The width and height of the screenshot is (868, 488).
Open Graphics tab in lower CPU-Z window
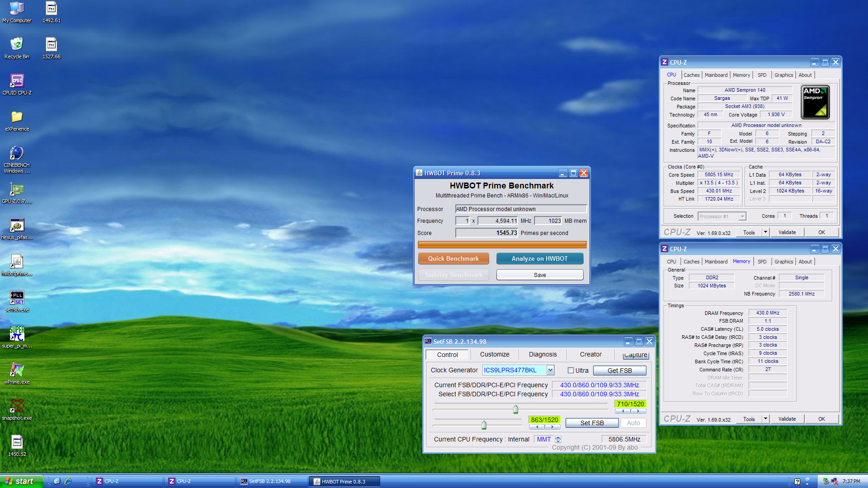pos(783,262)
